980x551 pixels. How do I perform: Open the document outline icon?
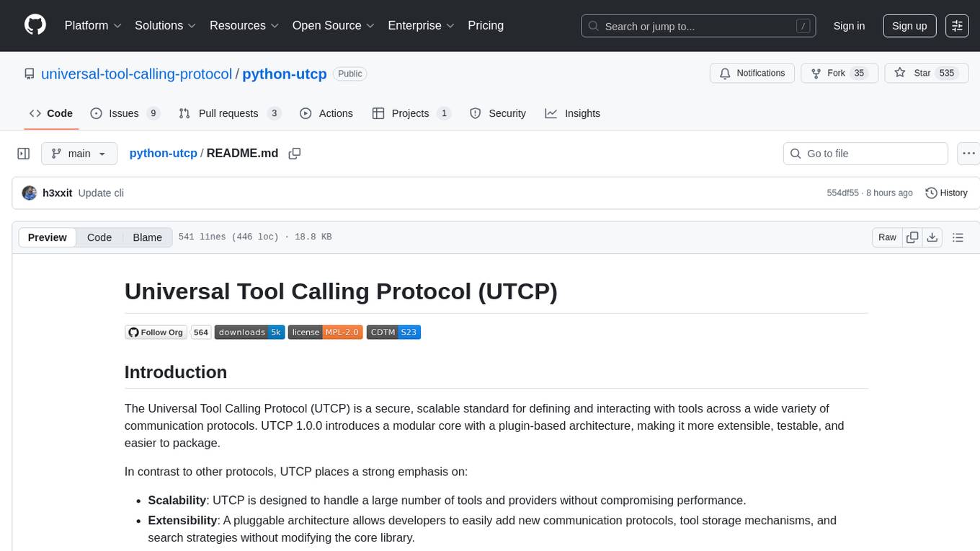coord(958,237)
